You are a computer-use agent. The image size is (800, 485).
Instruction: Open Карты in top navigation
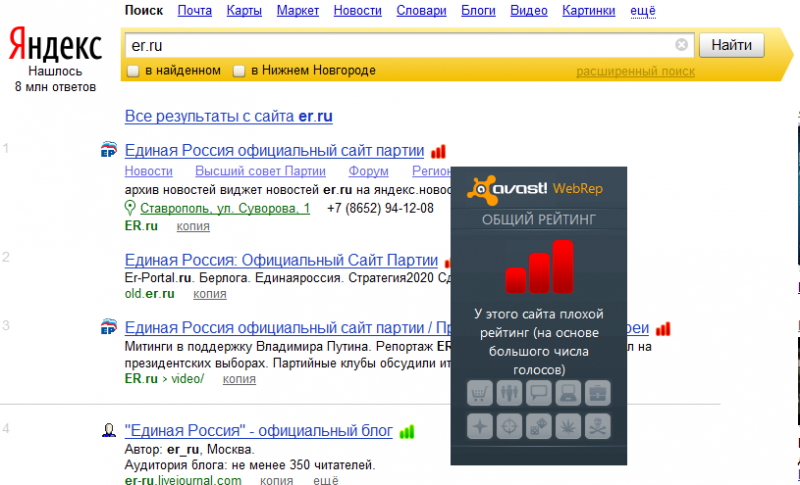(244, 11)
